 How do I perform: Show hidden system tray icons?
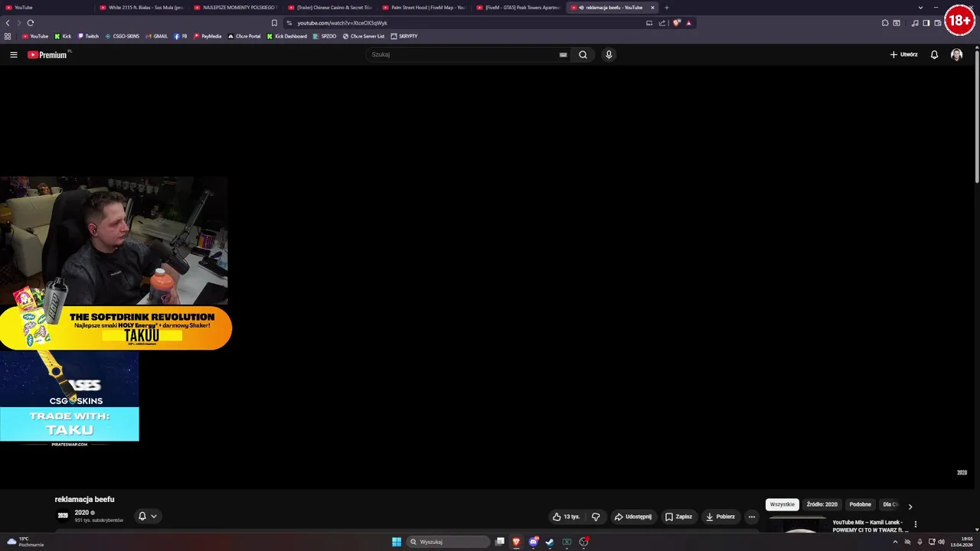pos(895,542)
